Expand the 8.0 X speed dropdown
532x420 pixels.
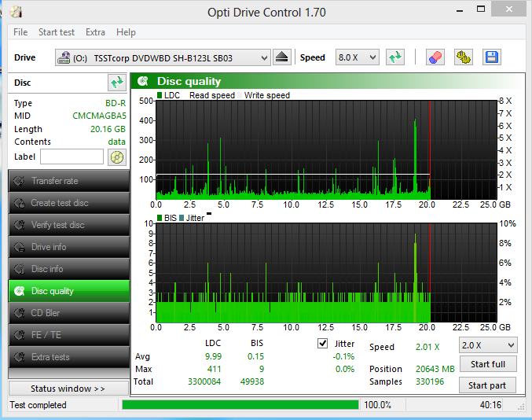tap(372, 57)
